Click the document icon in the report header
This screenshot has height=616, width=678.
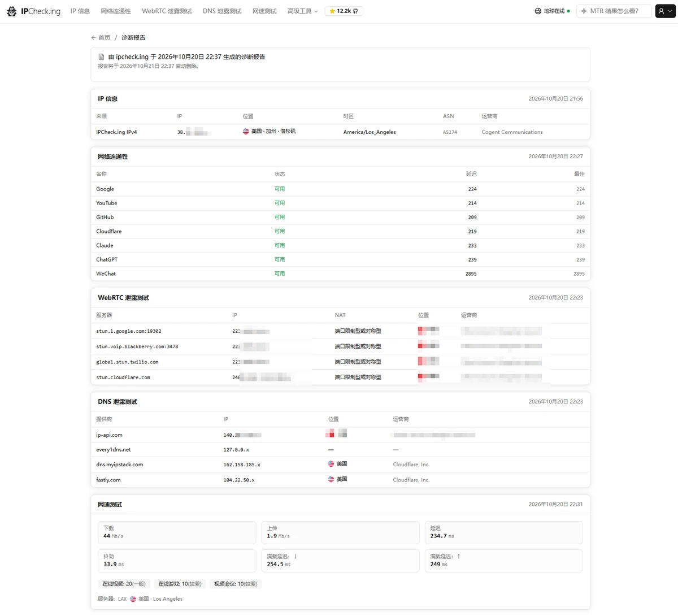(x=102, y=57)
